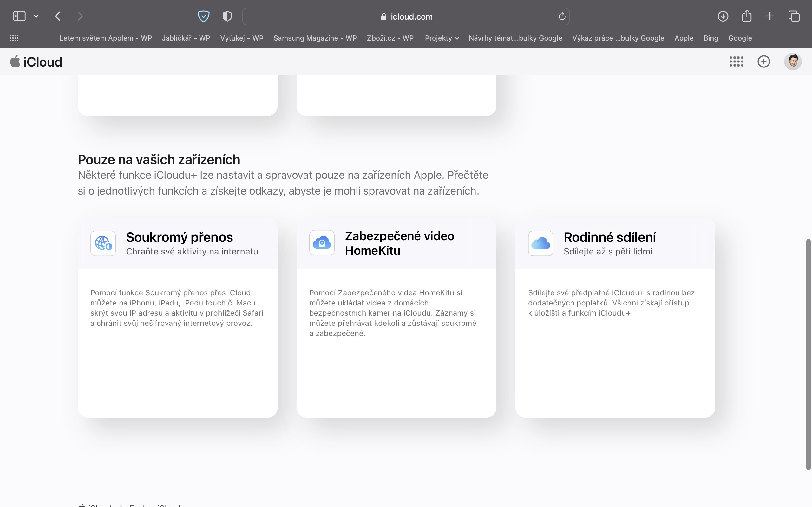Go back to the previous page
This screenshot has height=507, width=812.
coord(58,16)
